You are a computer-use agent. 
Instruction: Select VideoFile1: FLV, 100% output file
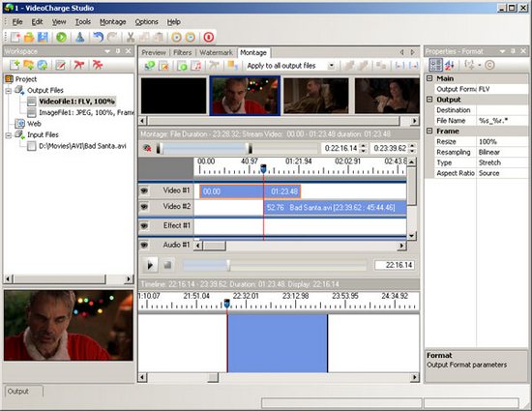(76, 101)
